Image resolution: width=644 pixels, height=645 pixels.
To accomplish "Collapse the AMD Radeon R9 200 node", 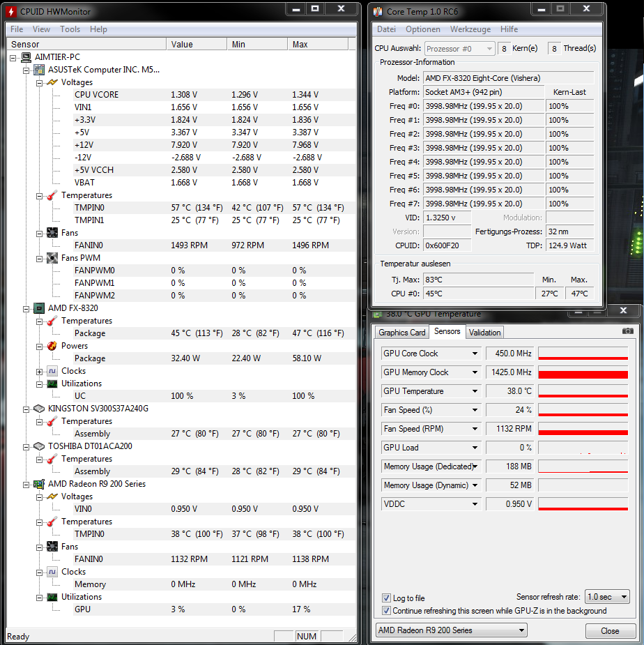I will (26, 485).
